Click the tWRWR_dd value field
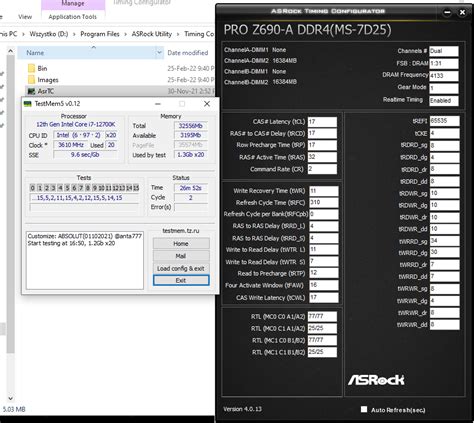The width and height of the screenshot is (474, 423). coord(444,324)
